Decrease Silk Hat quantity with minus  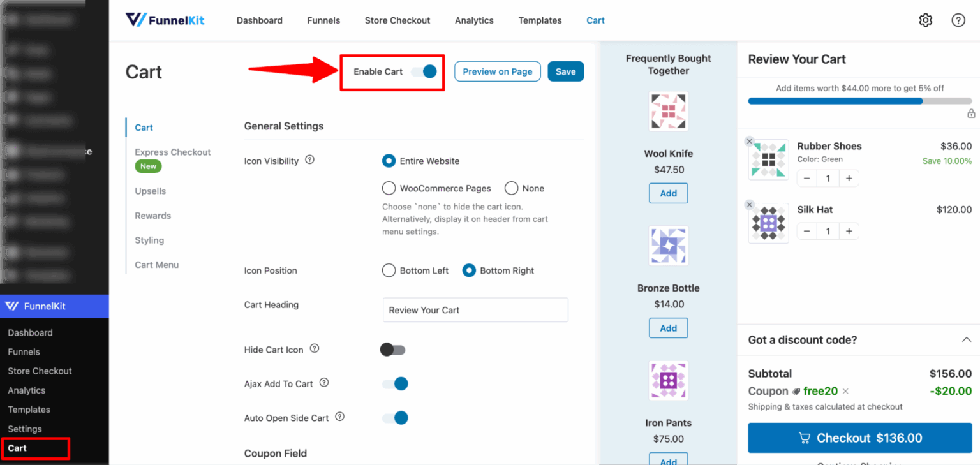point(807,232)
